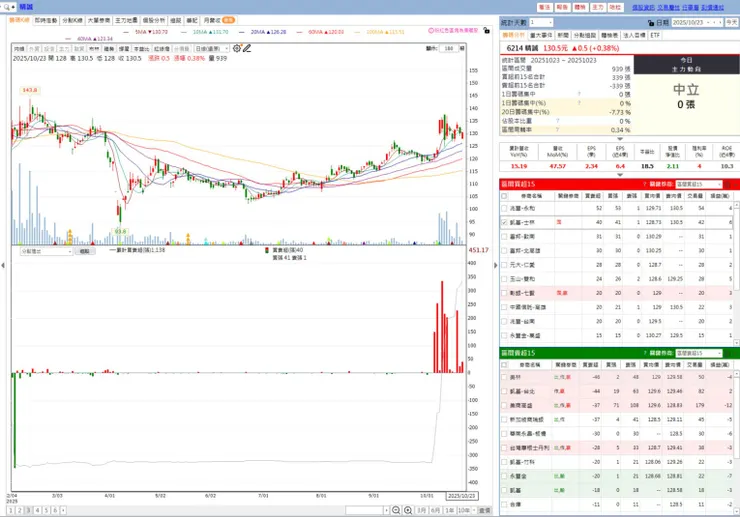Image resolution: width=740 pixels, height=517 pixels.
Task: Open 月營收 tab
Action: coord(218,20)
